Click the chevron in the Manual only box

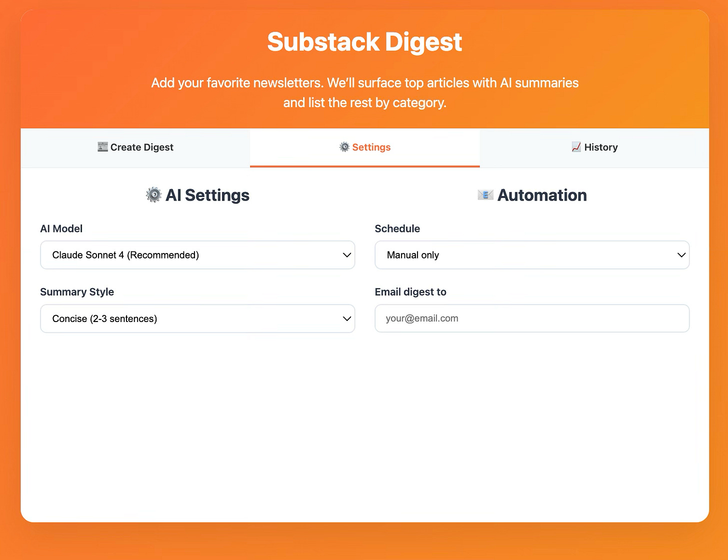681,255
